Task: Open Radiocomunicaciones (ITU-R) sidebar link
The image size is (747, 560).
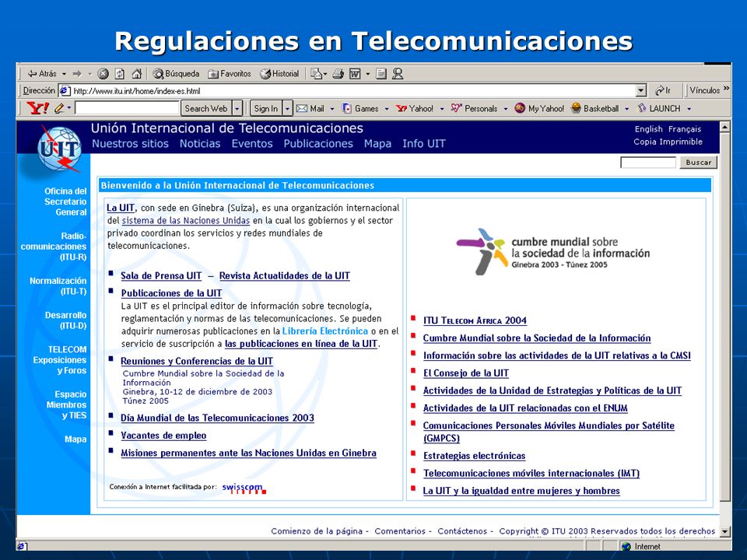Action: tap(54, 247)
